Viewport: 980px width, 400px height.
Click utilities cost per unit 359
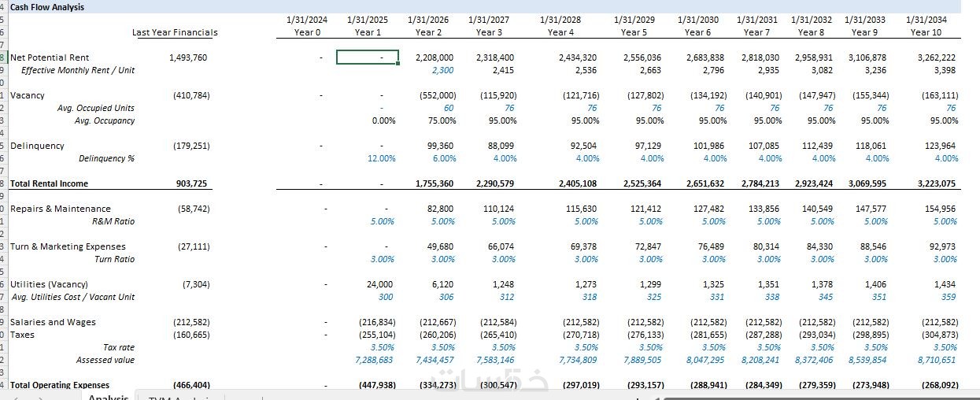click(950, 297)
